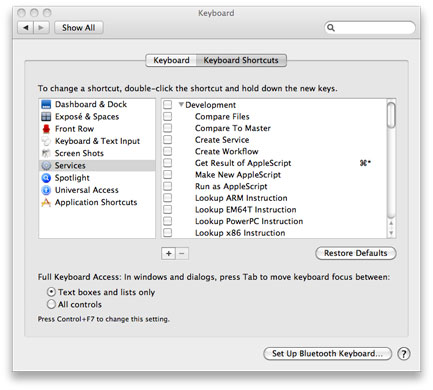Select Application Shortcuts category text
The height and width of the screenshot is (390, 433).
tap(96, 202)
